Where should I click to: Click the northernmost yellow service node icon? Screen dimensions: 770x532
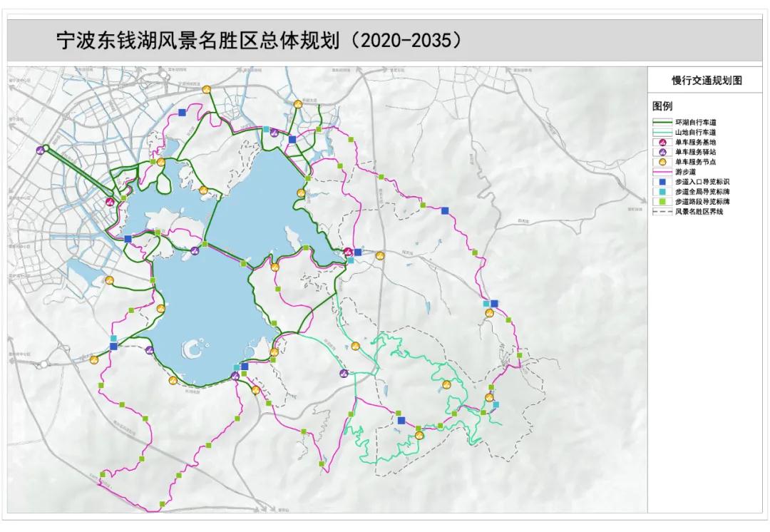207,89
